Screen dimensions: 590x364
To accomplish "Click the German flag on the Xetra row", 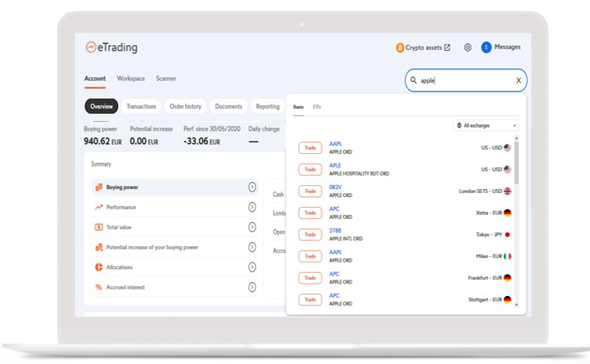I will click(507, 212).
